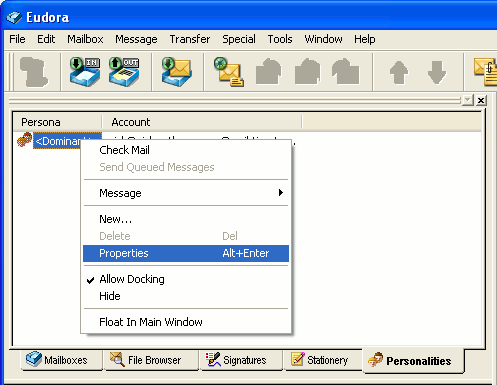Click the Dominant persona icon in list
Image resolution: width=497 pixels, height=385 pixels.
(24, 140)
